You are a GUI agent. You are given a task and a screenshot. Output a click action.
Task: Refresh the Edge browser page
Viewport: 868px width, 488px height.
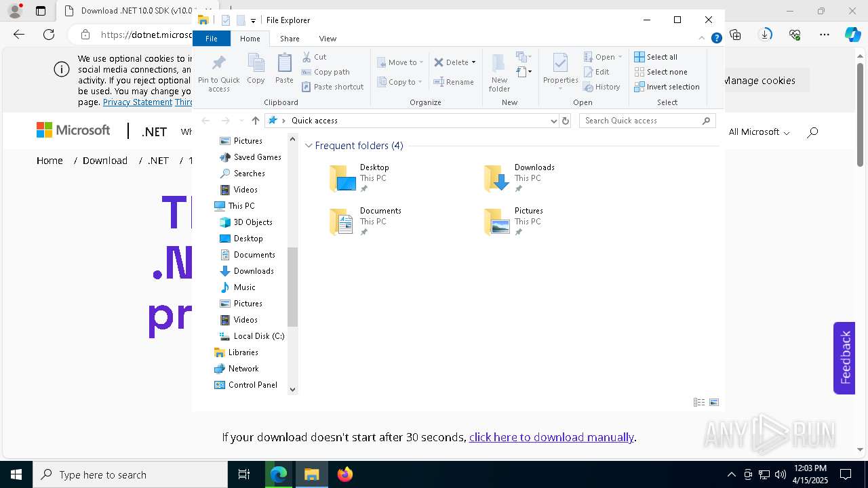49,35
